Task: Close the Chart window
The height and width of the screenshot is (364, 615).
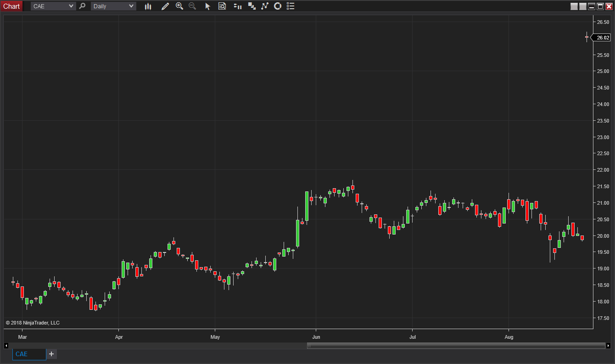Action: 609,6
